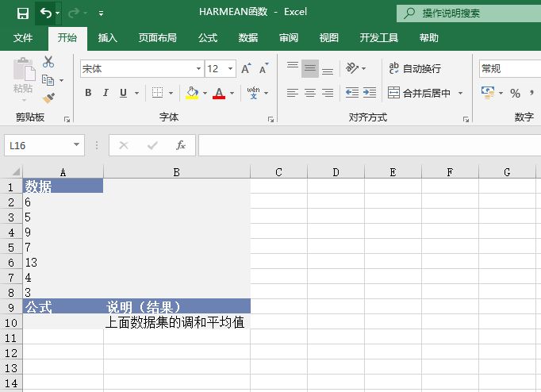Click the Name Box showing L16

(x=38, y=145)
